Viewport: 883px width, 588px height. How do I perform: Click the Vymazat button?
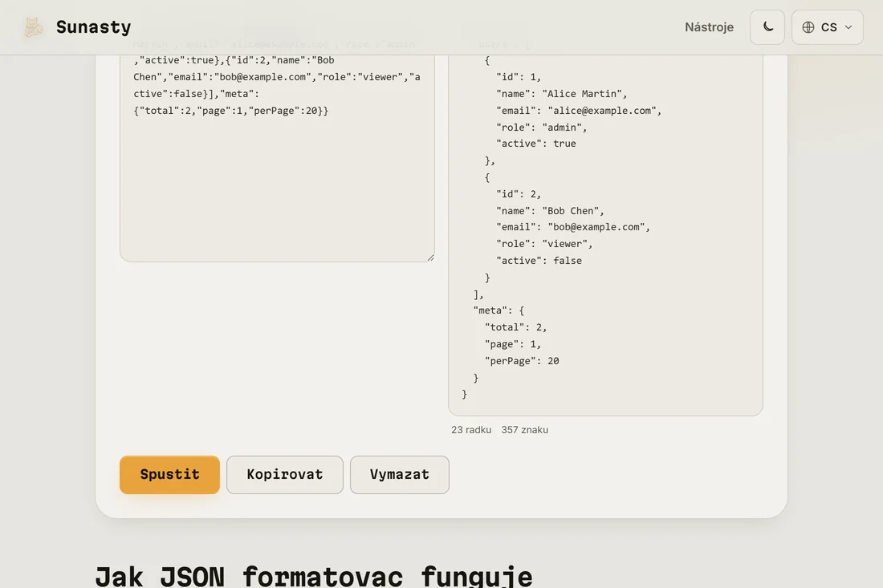tap(399, 474)
